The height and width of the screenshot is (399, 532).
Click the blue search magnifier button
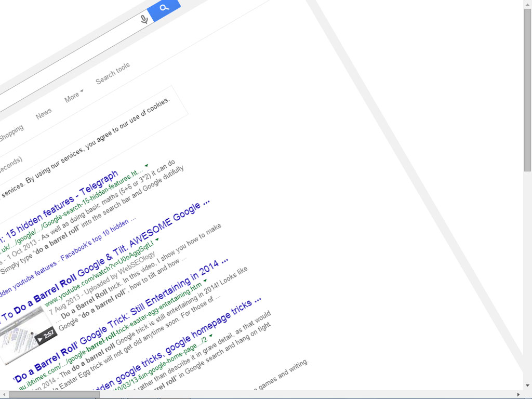coord(164,8)
